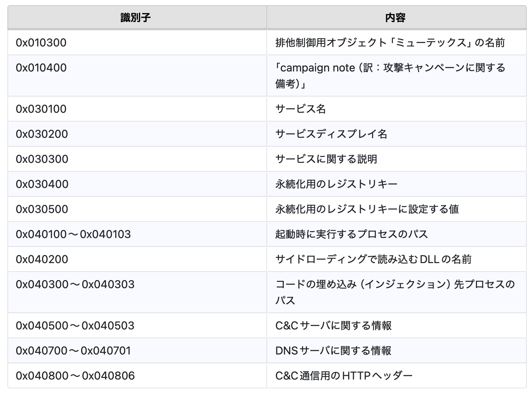Image resolution: width=532 pixels, height=395 pixels.
Task: Click the サイドローディング DLL name cell
Action: click(x=373, y=259)
